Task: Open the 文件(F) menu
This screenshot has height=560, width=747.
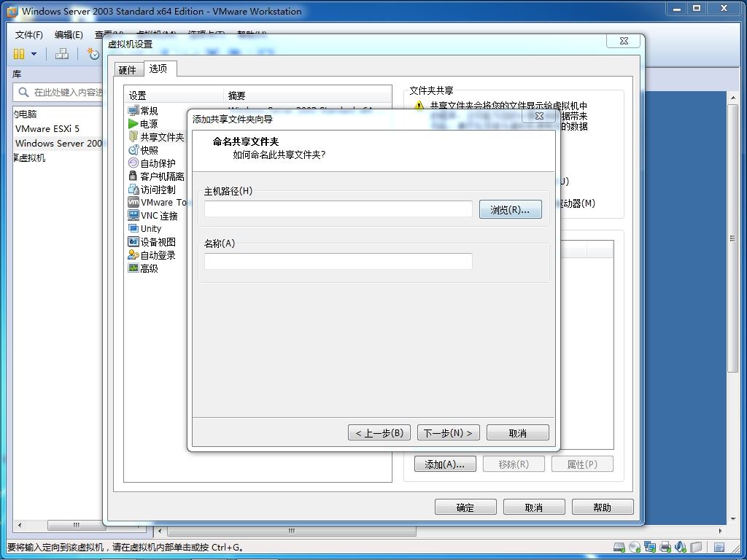Action: pyautogui.click(x=28, y=35)
